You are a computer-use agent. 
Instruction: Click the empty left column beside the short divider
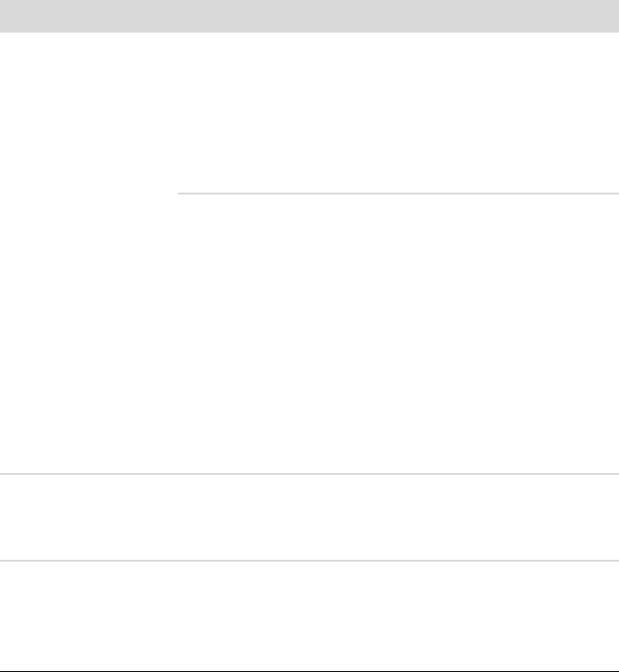[x=89, y=253]
